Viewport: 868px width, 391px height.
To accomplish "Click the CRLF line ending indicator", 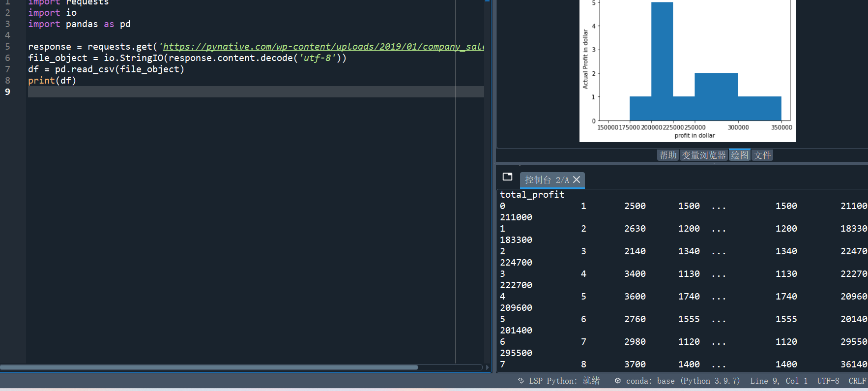I will (857, 381).
